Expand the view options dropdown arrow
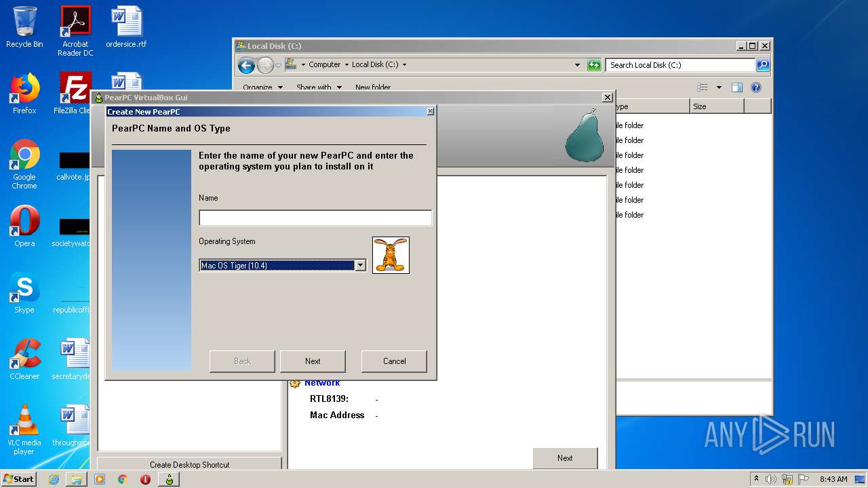Screen dimensions: 868x488 coord(719,87)
